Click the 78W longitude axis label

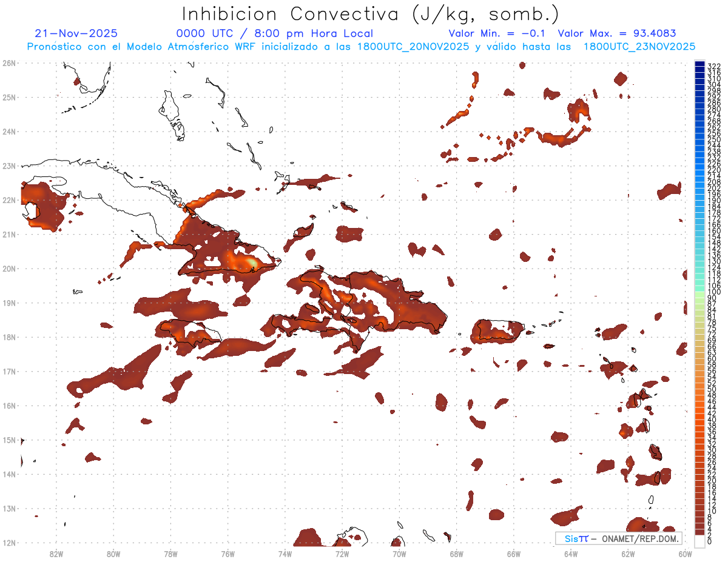pyautogui.click(x=170, y=553)
